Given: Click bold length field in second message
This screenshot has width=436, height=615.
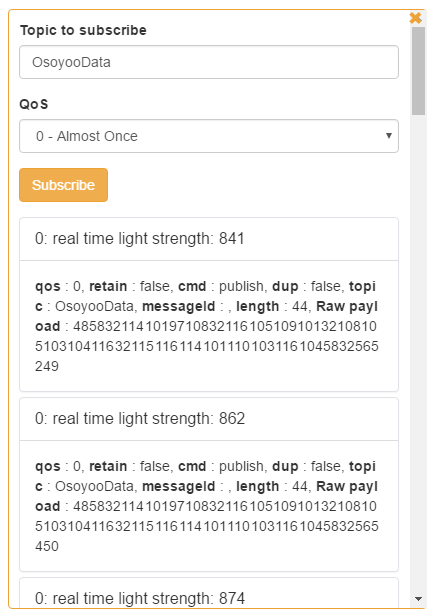Looking at the screenshot, I should click(x=257, y=486).
